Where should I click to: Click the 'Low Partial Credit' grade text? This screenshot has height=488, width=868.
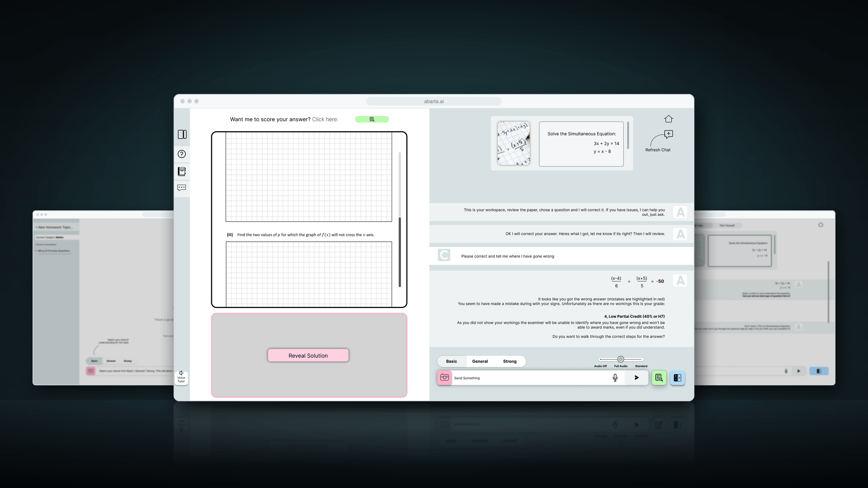tap(634, 316)
